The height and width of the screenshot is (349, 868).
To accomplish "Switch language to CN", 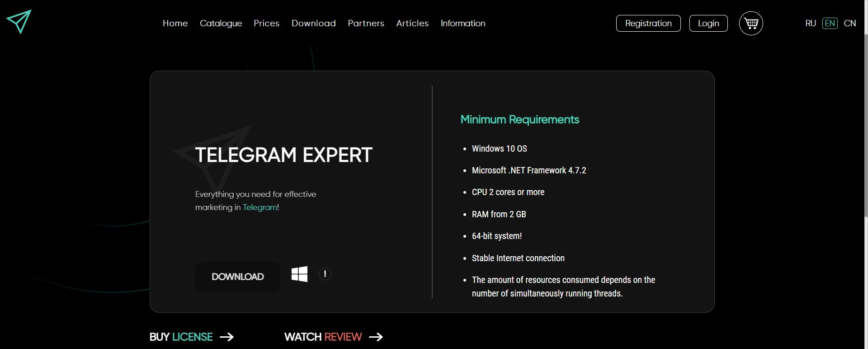I will (849, 24).
